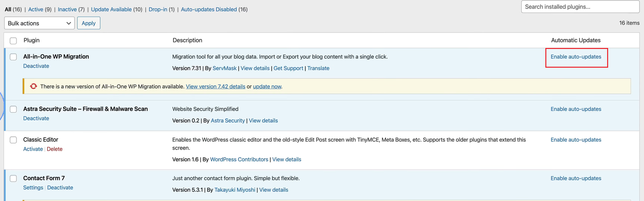The width and height of the screenshot is (644, 201).
Task: Open View version 7.42 details link
Action: tap(215, 86)
